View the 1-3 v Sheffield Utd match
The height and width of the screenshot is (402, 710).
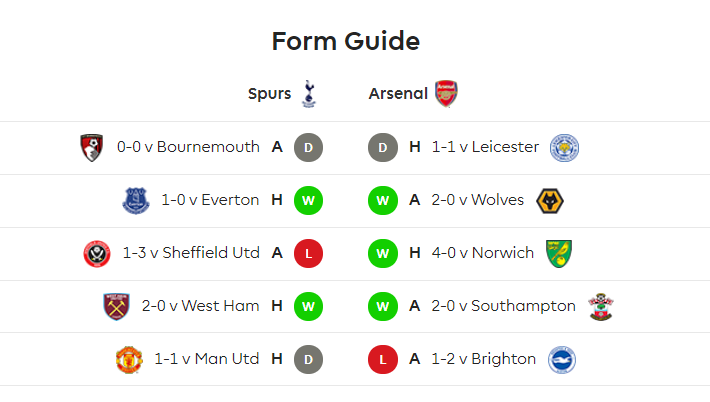pos(191,253)
